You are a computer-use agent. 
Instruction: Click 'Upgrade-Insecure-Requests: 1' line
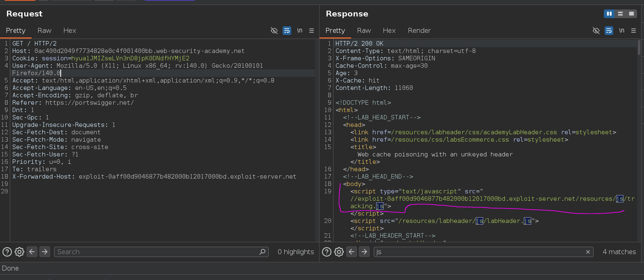point(64,125)
